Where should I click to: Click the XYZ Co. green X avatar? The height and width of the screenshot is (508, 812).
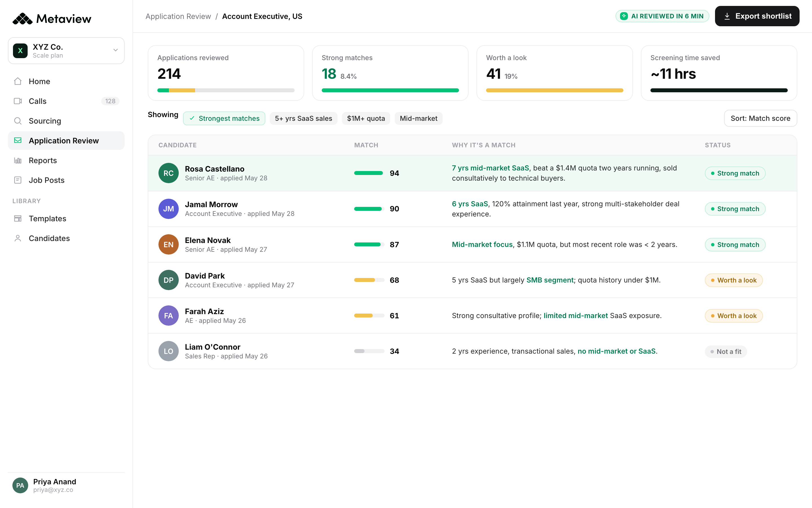tap(20, 51)
